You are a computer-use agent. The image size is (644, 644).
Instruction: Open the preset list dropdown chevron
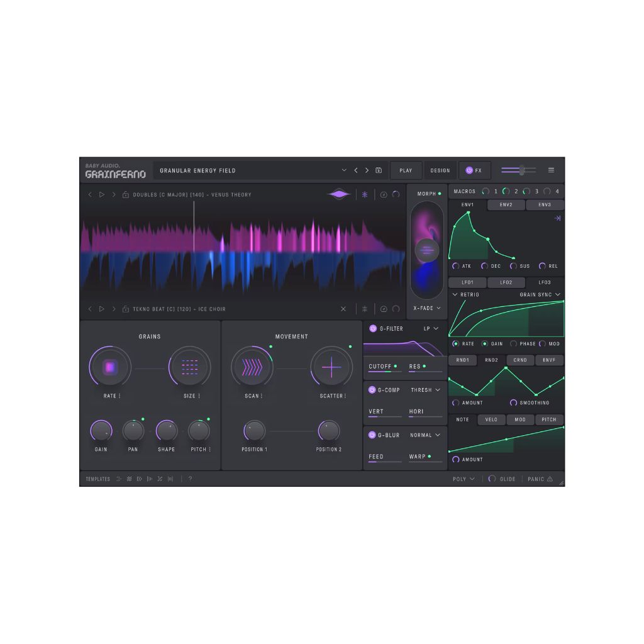click(344, 170)
